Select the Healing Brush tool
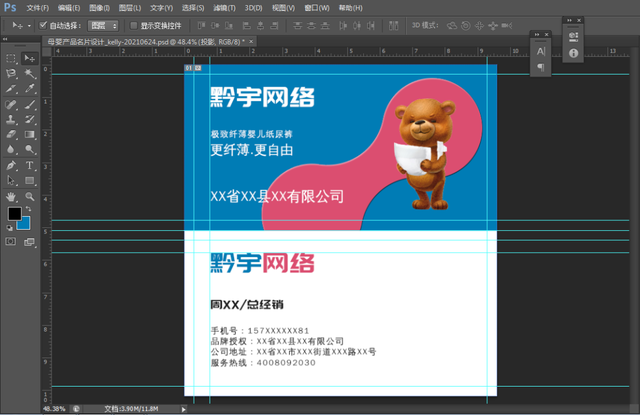This screenshot has width=640, height=415. click(11, 104)
